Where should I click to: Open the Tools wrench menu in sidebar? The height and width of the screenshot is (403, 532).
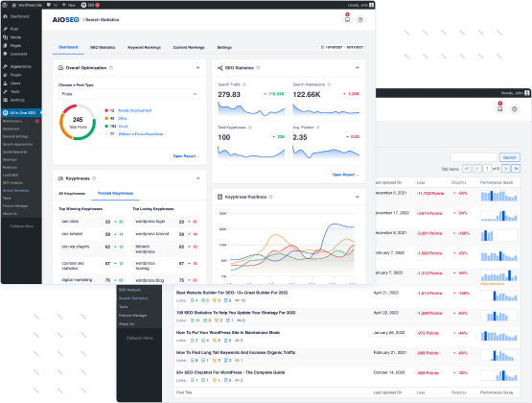14,92
